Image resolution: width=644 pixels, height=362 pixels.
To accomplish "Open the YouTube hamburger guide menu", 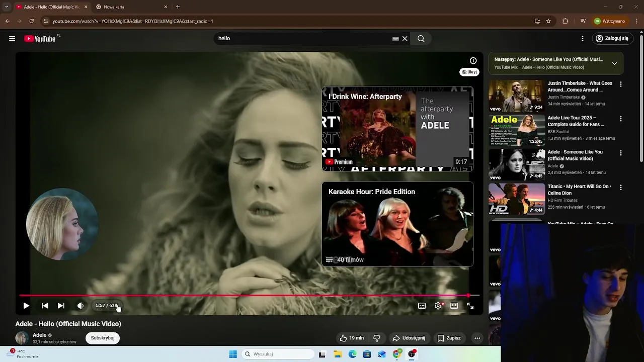I will point(12,39).
